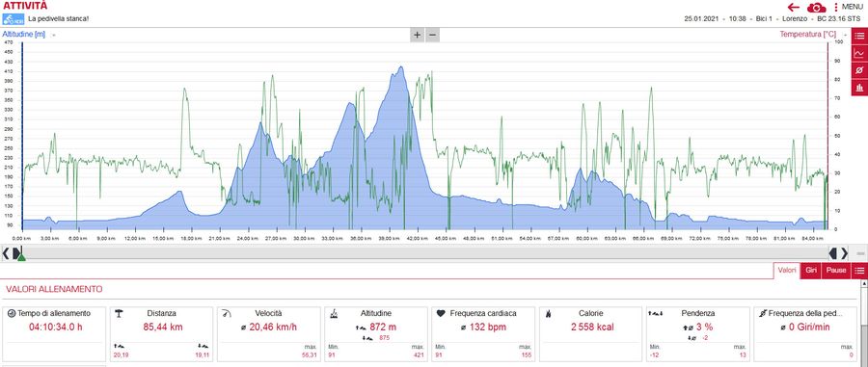This screenshot has width=868, height=367.
Task: Toggle average value icon in chart sidebar
Action: click(859, 70)
